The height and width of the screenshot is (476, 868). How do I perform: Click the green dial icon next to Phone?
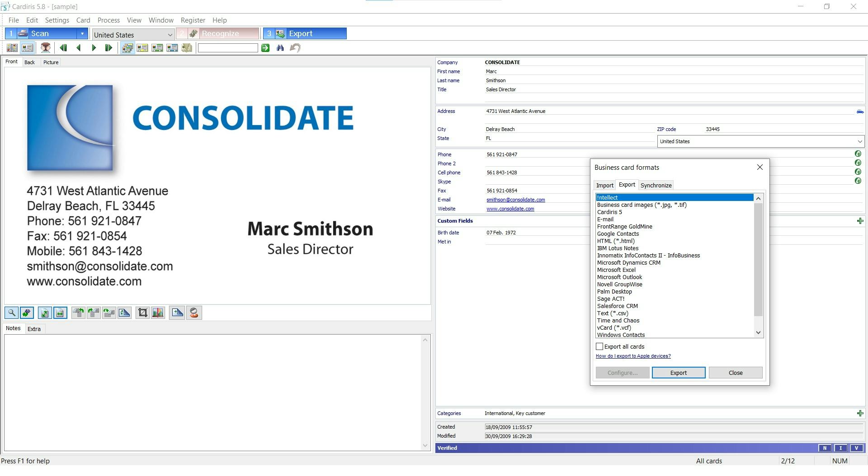click(858, 154)
